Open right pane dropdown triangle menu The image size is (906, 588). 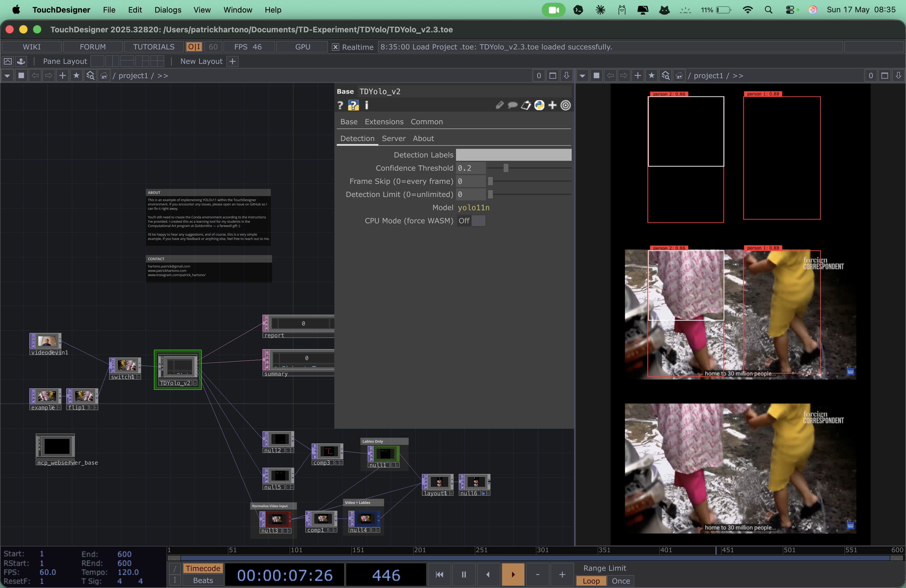click(x=582, y=76)
